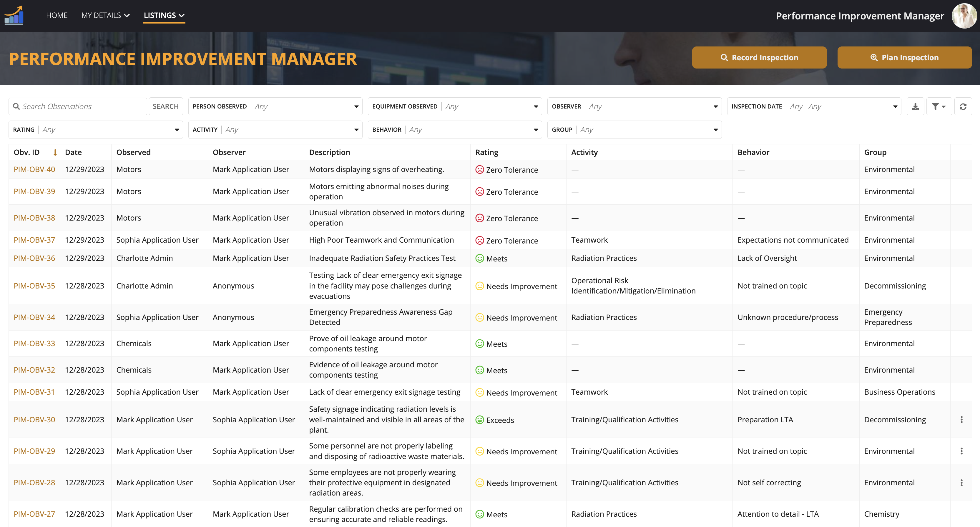Viewport: 980px width, 527px height.
Task: Open the Activity filter dropdown
Action: [275, 130]
